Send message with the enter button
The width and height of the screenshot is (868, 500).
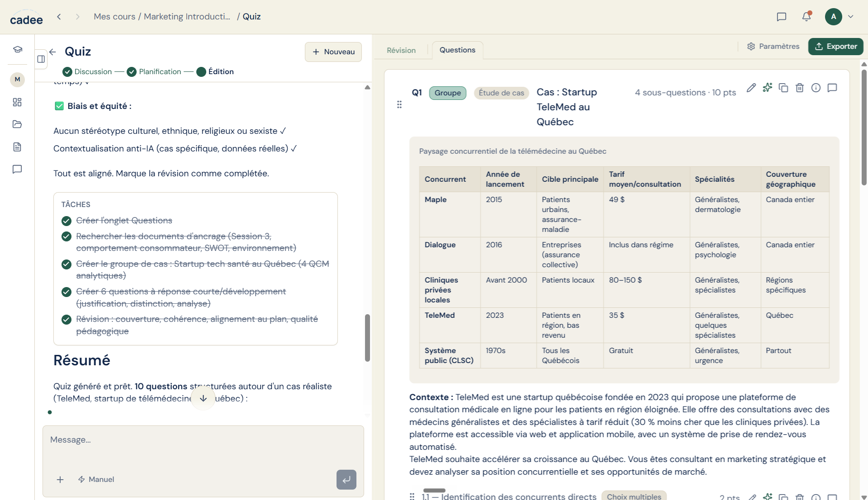(x=346, y=480)
